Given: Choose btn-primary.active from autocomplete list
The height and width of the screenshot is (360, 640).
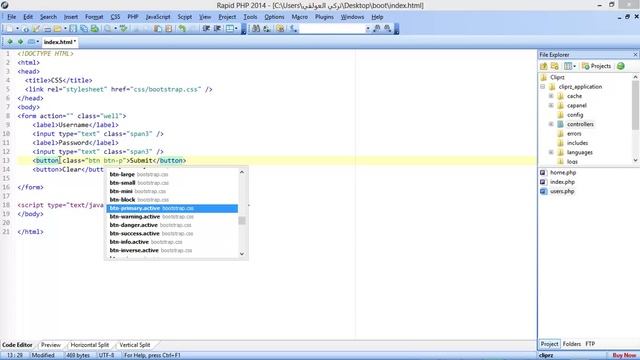Looking at the screenshot, I should click(172, 208).
